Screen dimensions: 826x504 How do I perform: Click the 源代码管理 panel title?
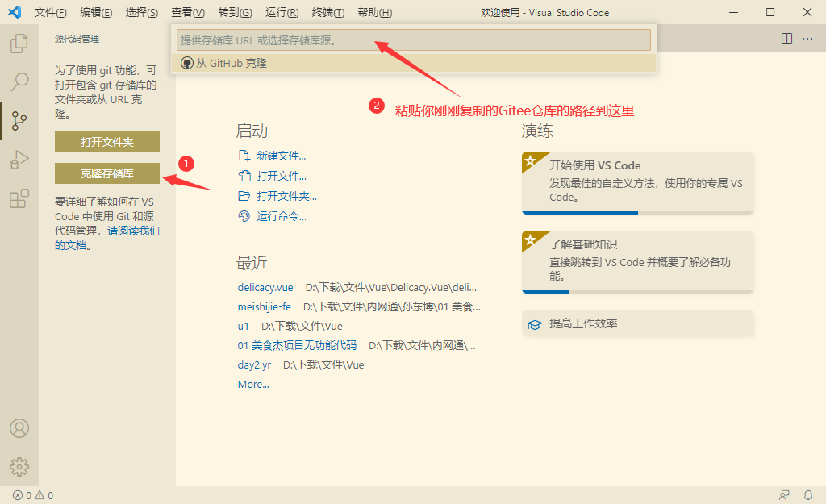[77, 39]
